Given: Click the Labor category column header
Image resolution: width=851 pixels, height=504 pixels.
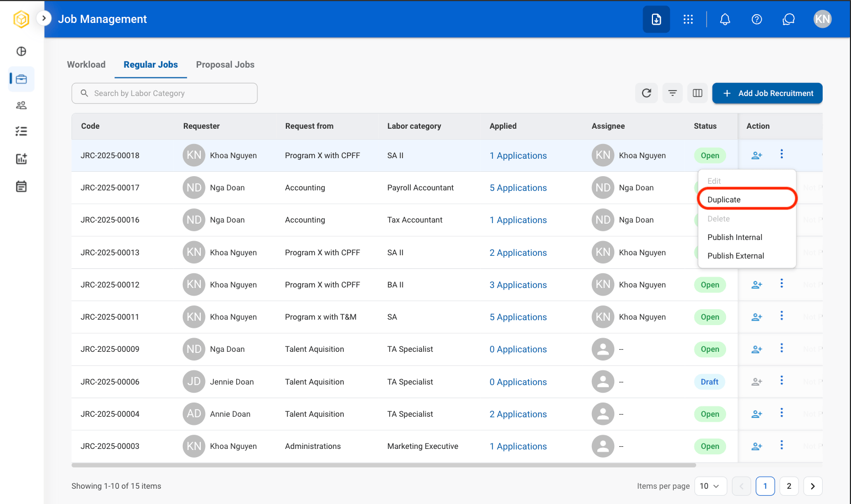Looking at the screenshot, I should [414, 126].
